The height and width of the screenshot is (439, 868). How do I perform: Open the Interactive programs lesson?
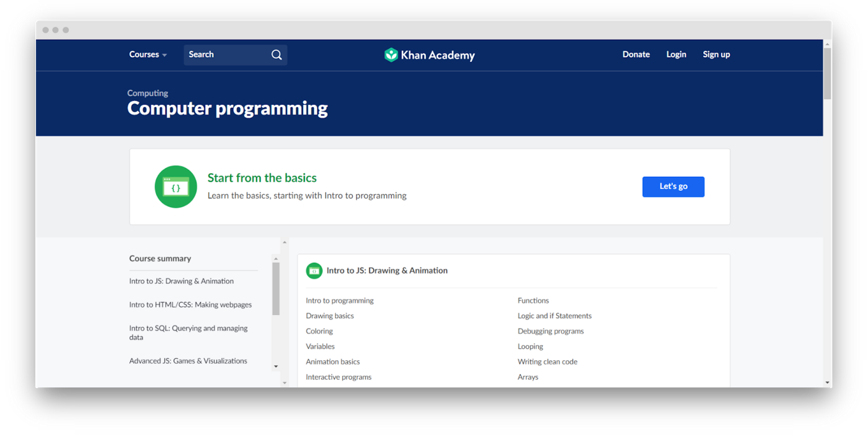pyautogui.click(x=339, y=377)
